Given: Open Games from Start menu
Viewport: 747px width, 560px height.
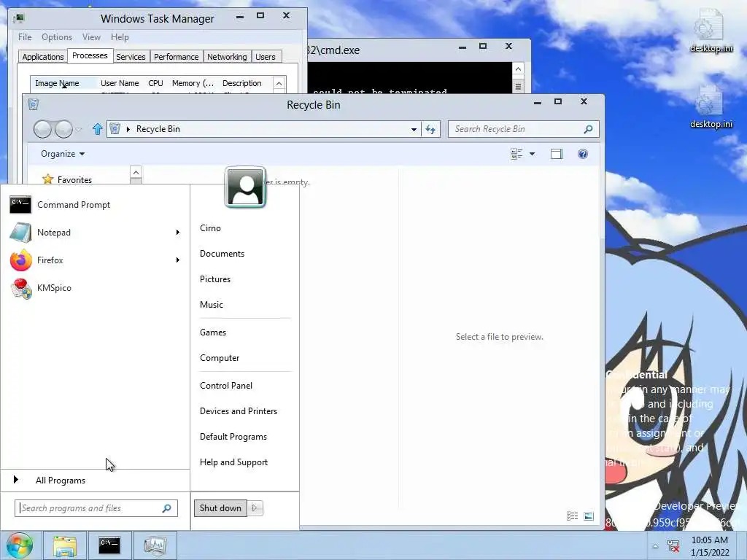Looking at the screenshot, I should tap(213, 332).
